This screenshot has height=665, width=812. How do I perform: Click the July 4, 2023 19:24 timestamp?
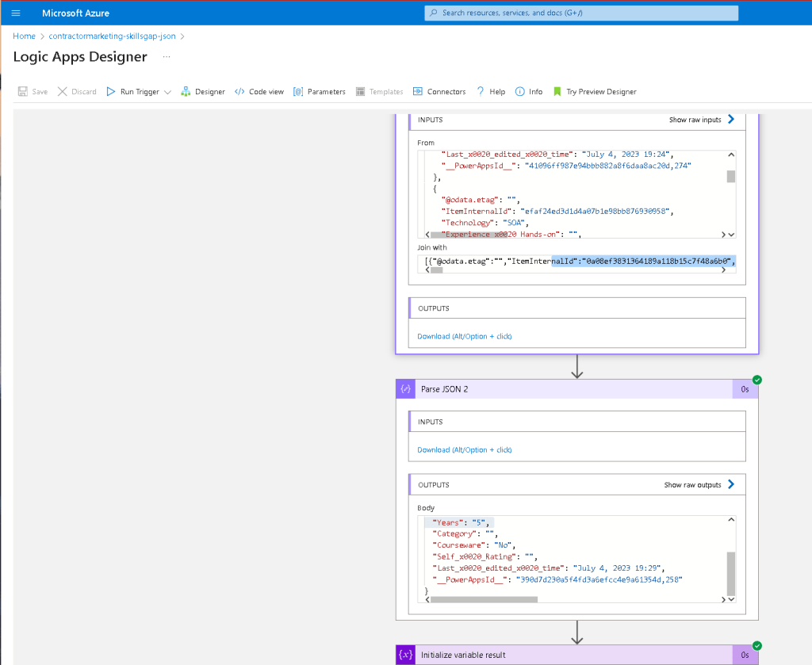(626, 155)
